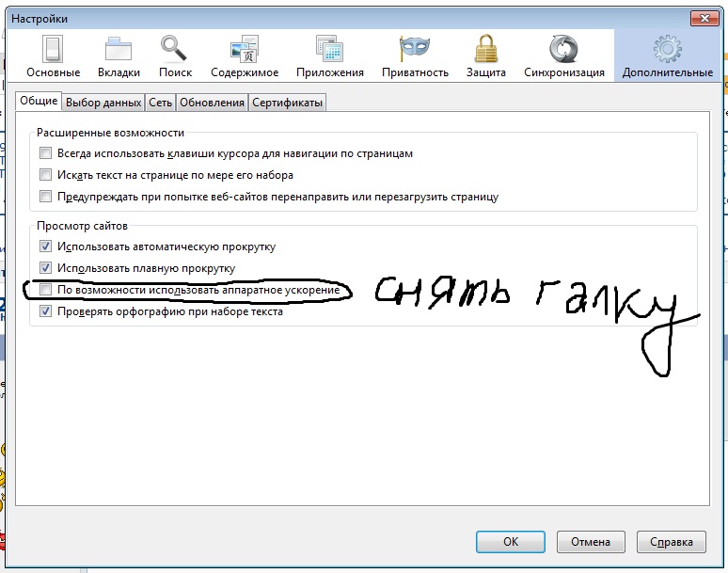The width and height of the screenshot is (728, 573).
Task: Select the Дополнительные gear panel
Action: tap(667, 56)
